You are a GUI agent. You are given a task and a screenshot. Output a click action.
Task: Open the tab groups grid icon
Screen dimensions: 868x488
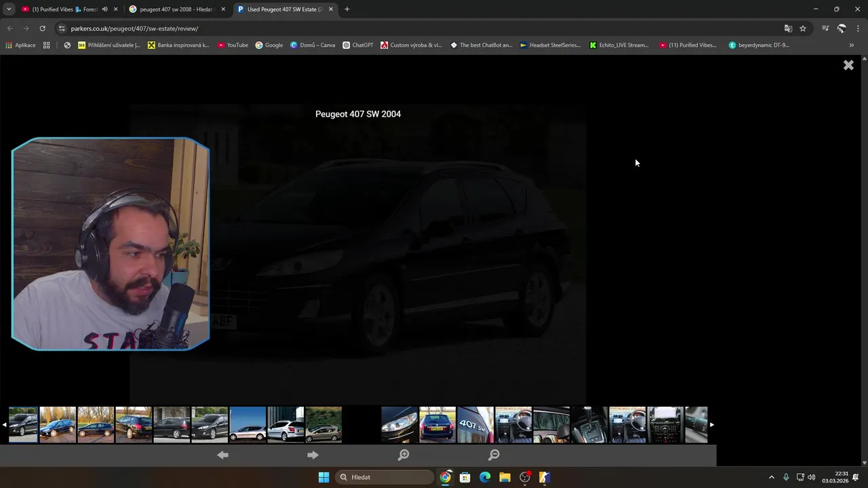[47, 45]
